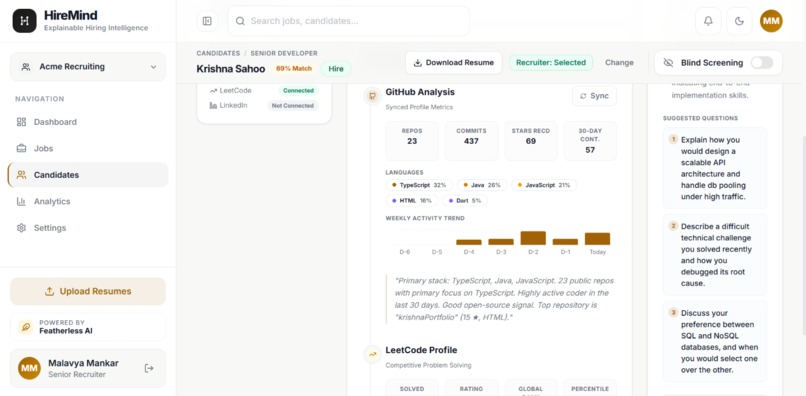
Task: Click the crossed-eye Blind Screening icon
Action: 668,63
